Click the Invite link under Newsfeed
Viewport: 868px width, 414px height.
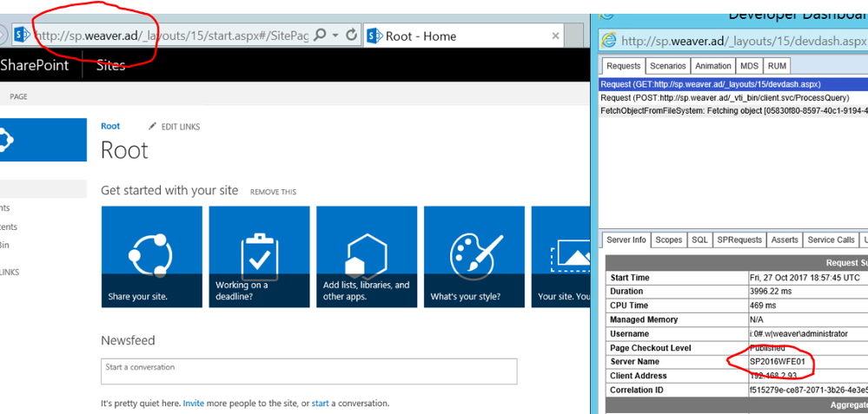coord(194,404)
